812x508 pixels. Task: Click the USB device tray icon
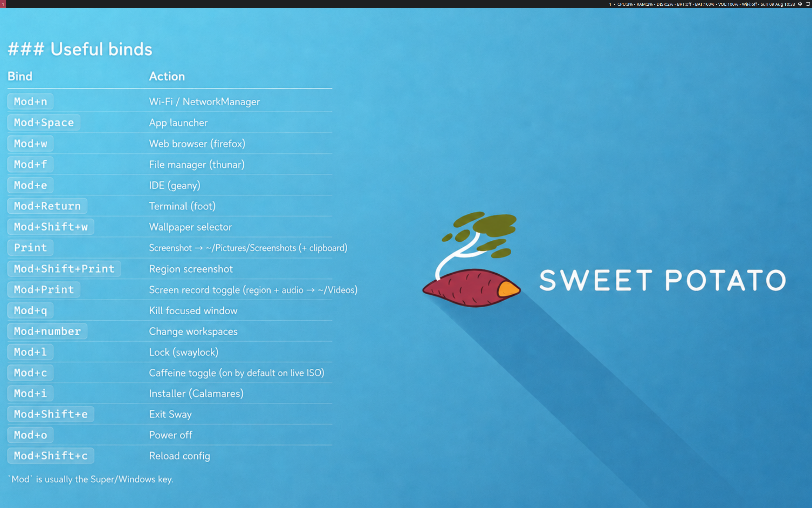coord(800,4)
